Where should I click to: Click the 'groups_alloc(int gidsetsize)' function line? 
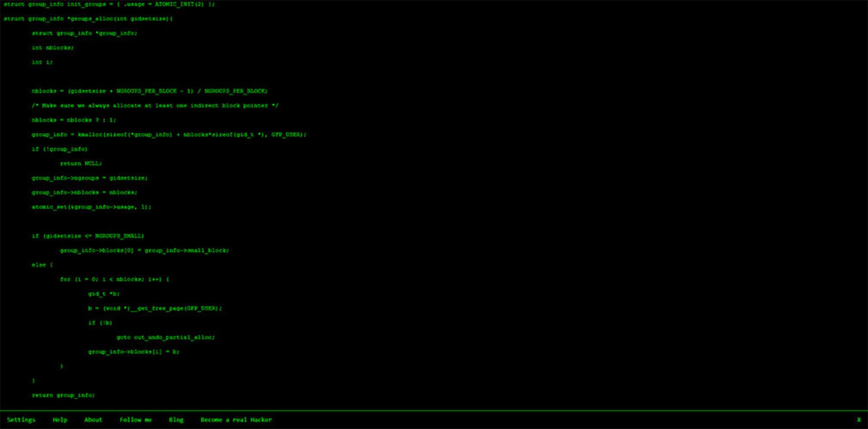point(88,19)
